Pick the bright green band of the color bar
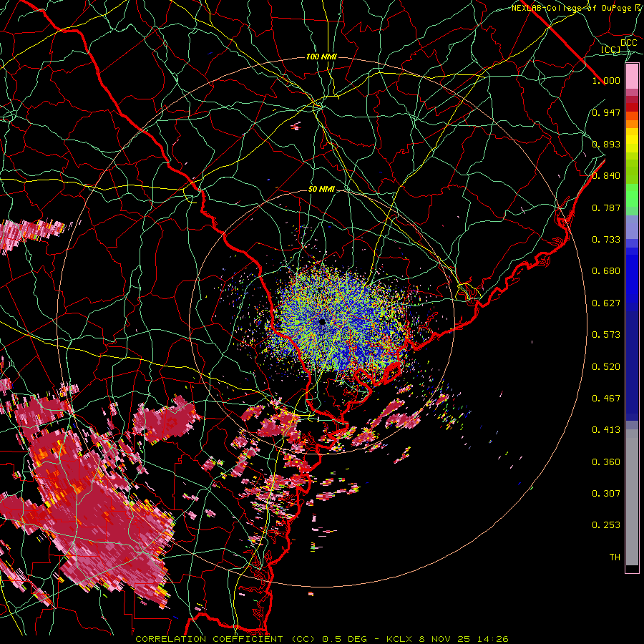 point(632,195)
